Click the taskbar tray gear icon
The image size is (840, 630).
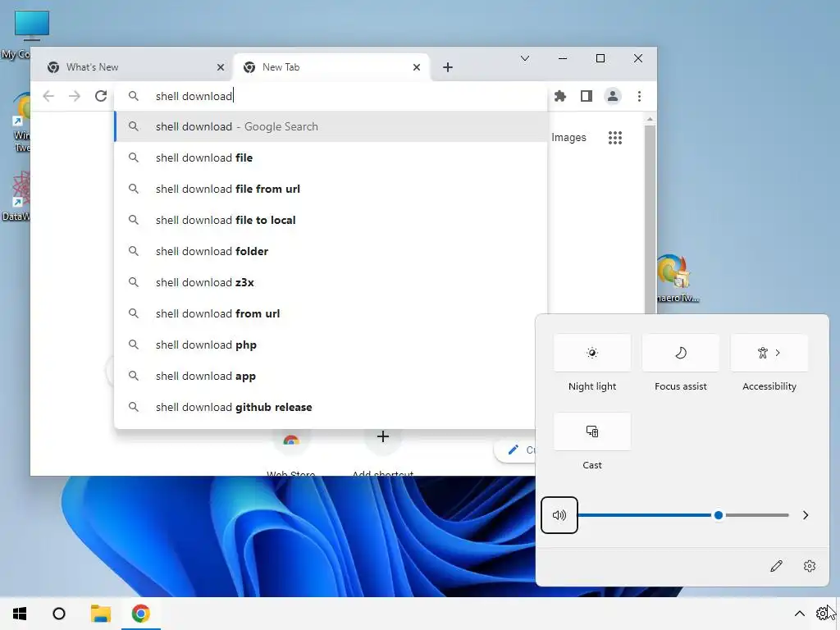822,614
